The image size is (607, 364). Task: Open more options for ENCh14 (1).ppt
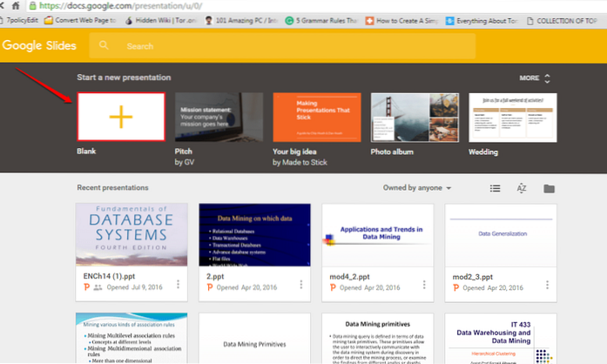[179, 285]
